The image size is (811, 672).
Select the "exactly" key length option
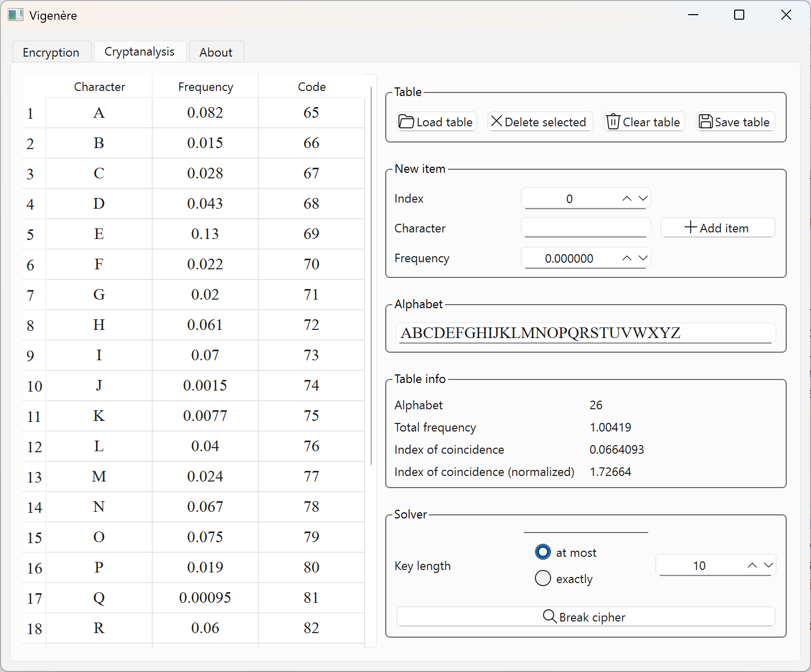pos(543,578)
